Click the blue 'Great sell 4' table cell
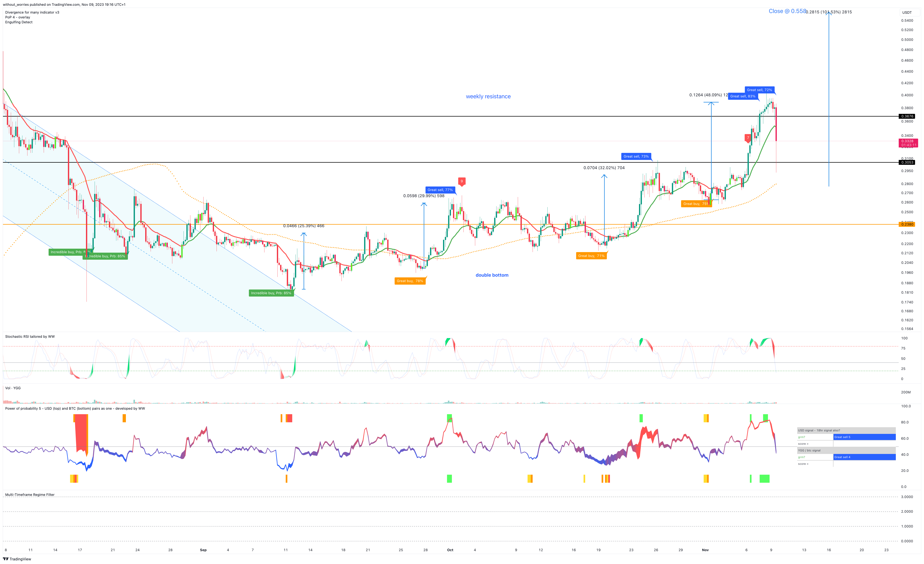Viewport: 924px width, 564px height. pyautogui.click(x=864, y=457)
